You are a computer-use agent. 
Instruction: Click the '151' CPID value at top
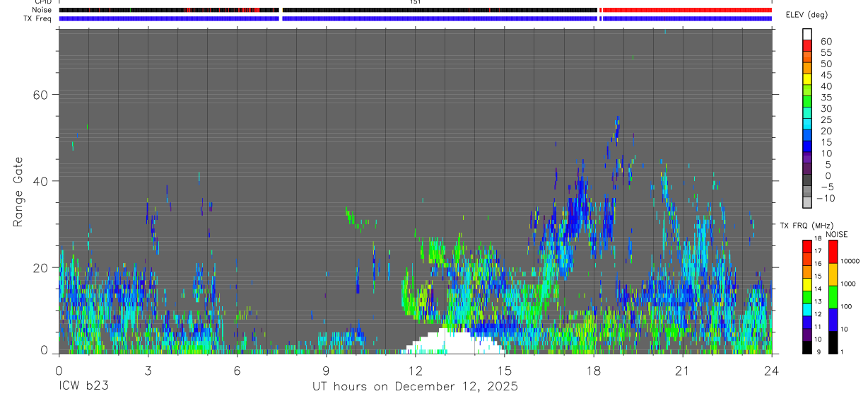pyautogui.click(x=415, y=2)
